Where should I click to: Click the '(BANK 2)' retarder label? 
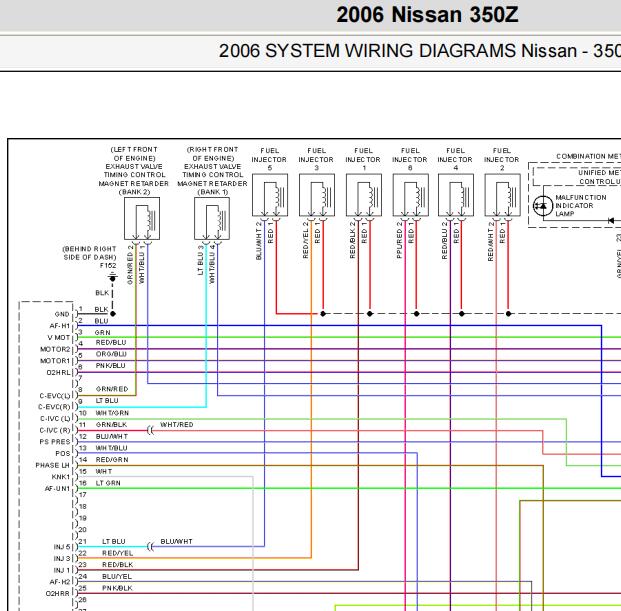click(x=134, y=192)
